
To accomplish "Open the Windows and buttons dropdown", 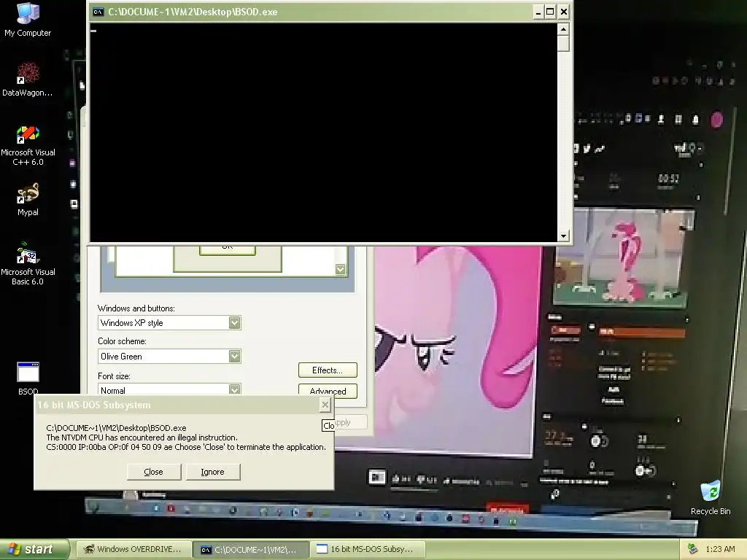I will pos(234,323).
